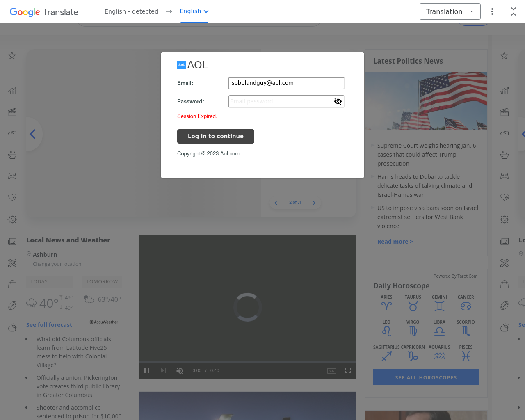The image size is (525, 420).
Task: Click the American flags politics news image
Action: click(x=426, y=101)
